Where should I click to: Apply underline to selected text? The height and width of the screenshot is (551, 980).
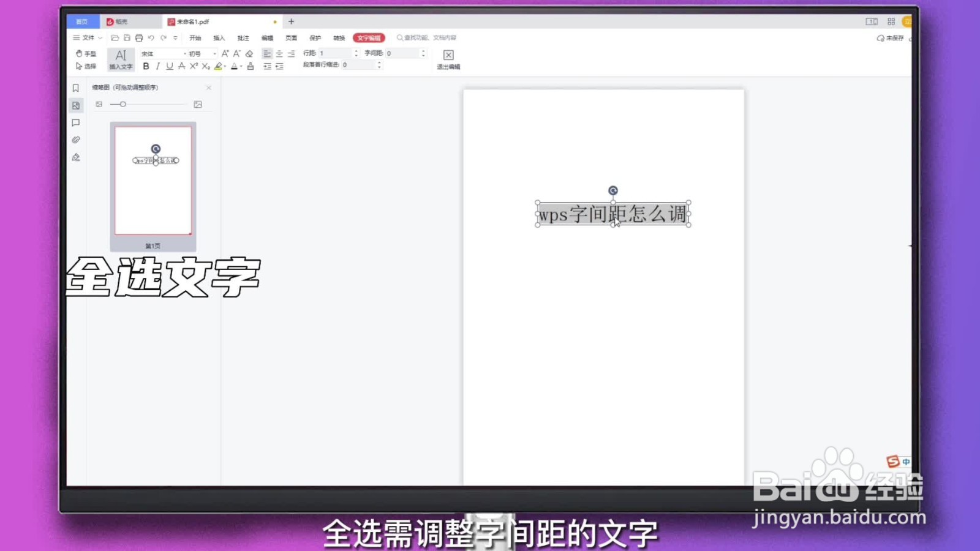click(169, 66)
